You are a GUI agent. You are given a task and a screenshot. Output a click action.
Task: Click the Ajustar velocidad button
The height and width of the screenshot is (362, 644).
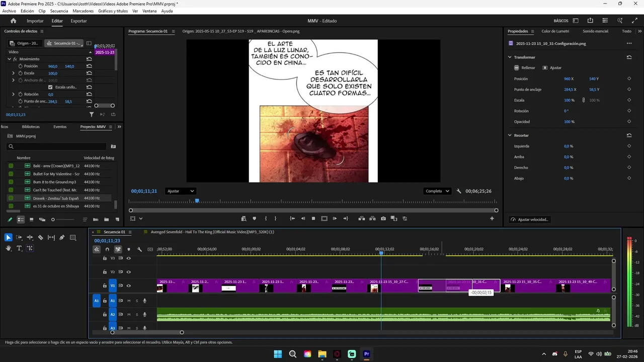(529, 220)
